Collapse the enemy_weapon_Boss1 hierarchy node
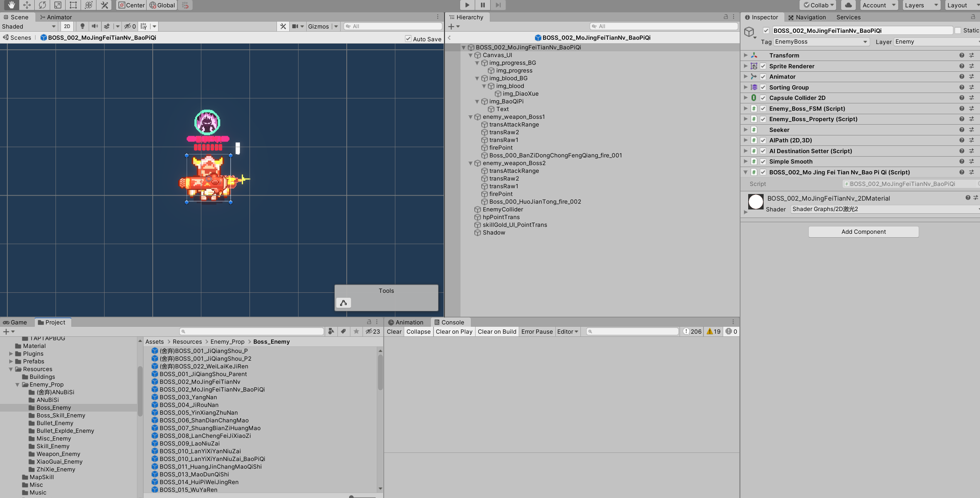Screen dimensions: 980x498 [471, 117]
